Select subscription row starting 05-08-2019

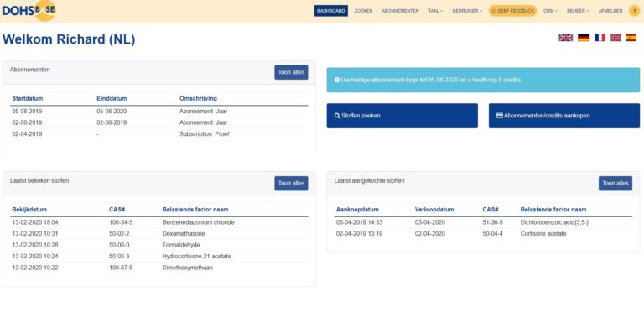pyautogui.click(x=159, y=112)
